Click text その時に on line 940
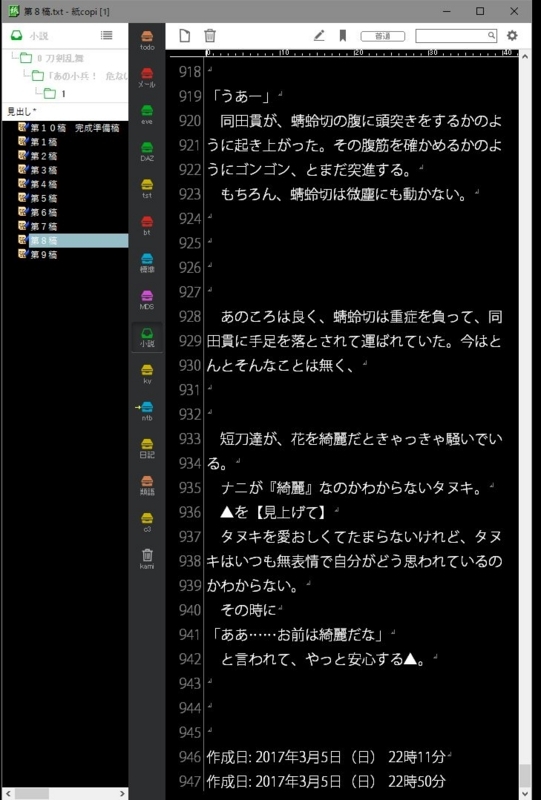 click(x=248, y=610)
